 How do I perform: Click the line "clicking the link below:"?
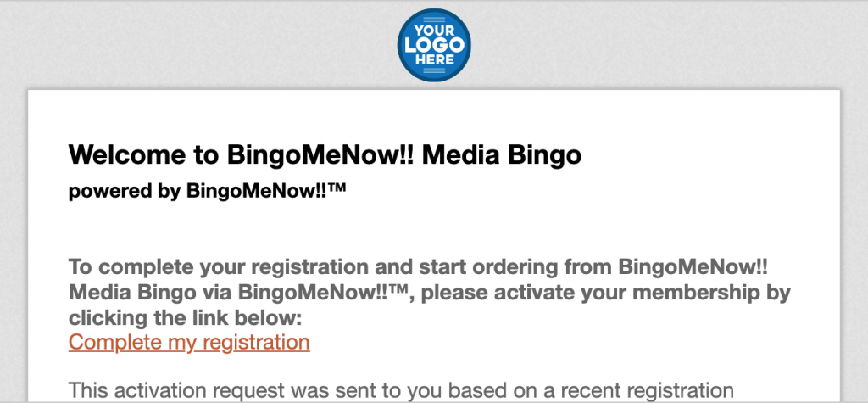click(x=186, y=318)
